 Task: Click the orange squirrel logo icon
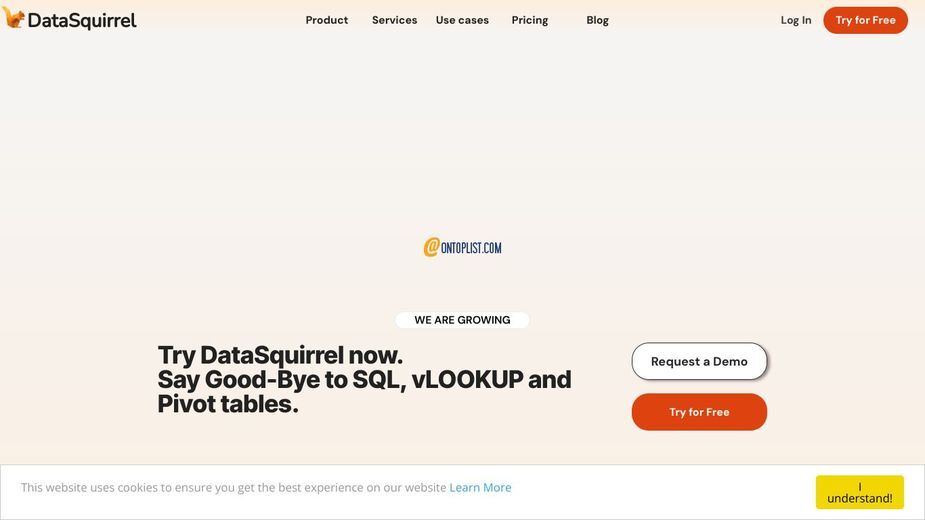[14, 18]
